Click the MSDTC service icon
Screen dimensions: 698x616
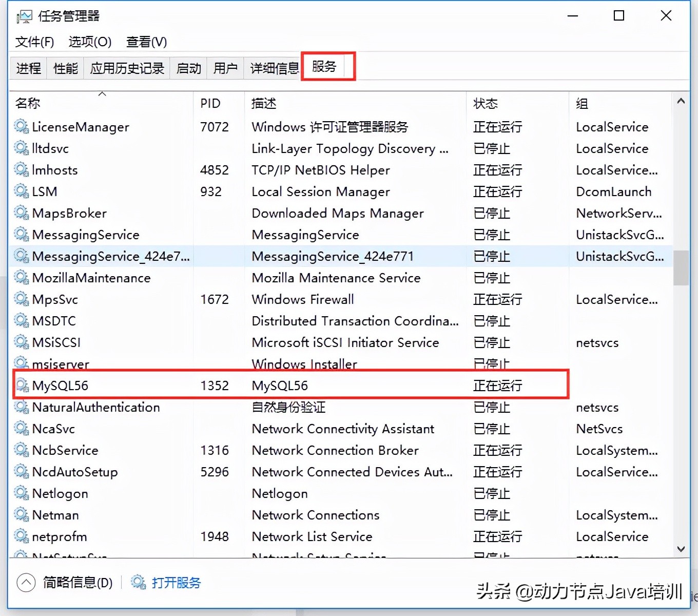(21, 321)
